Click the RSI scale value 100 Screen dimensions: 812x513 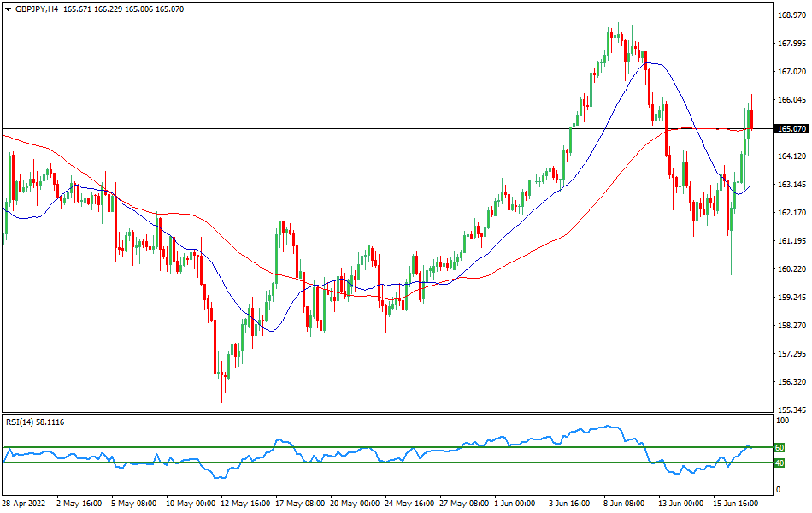pyautogui.click(x=780, y=422)
